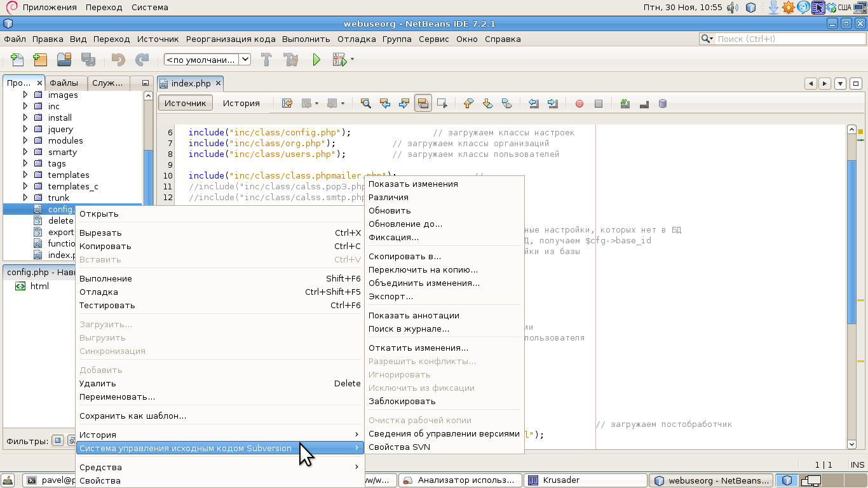Choose Переименовать... in context menu

pos(220,396)
